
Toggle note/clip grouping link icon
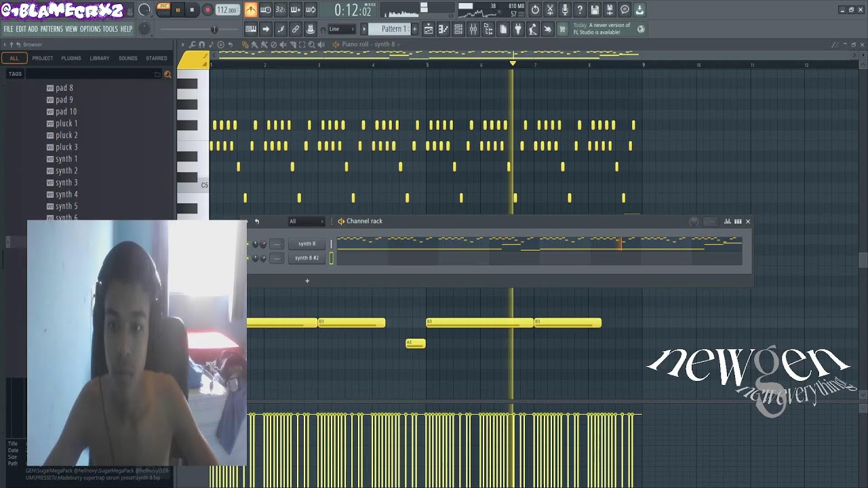[x=296, y=29]
